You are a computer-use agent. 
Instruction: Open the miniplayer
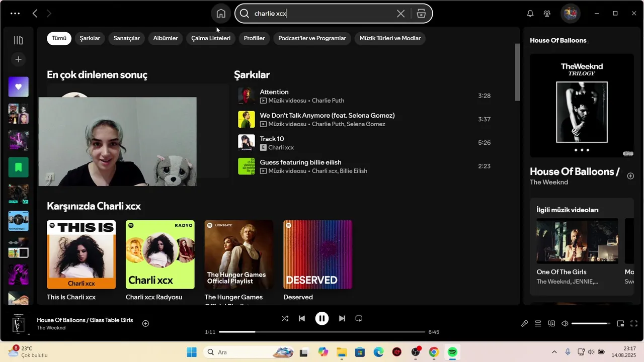(620, 324)
